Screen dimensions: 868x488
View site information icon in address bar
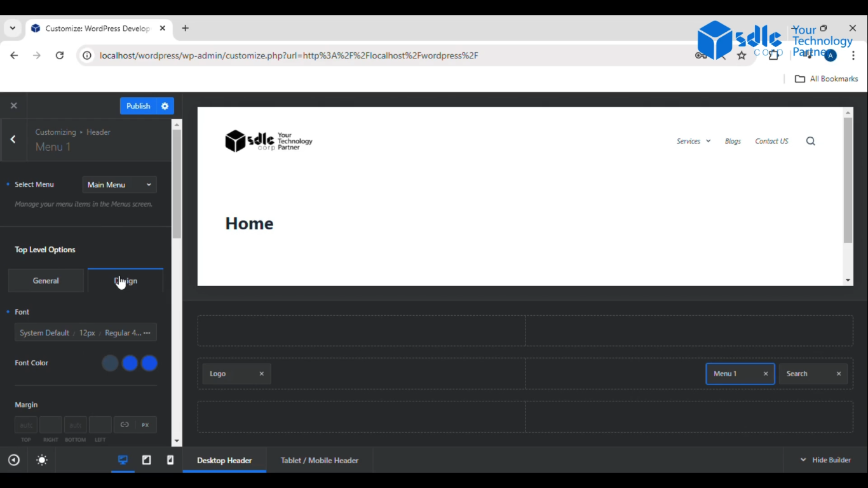tap(86, 55)
